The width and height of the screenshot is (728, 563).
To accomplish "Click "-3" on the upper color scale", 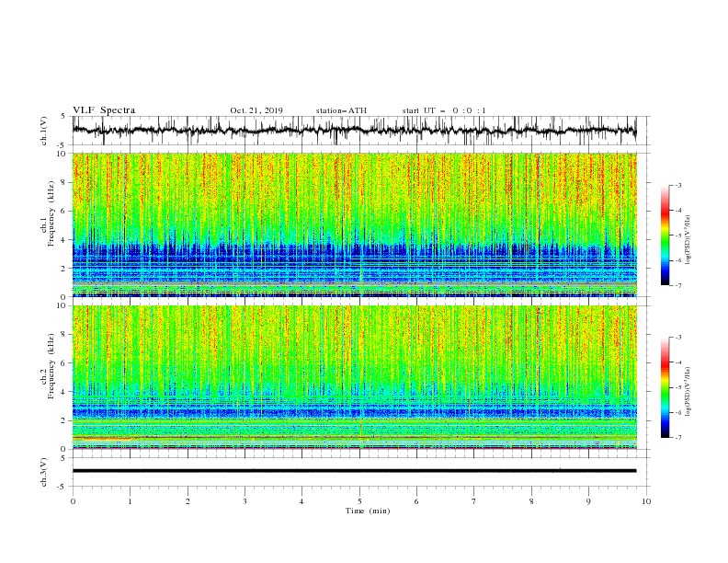I will [x=677, y=185].
